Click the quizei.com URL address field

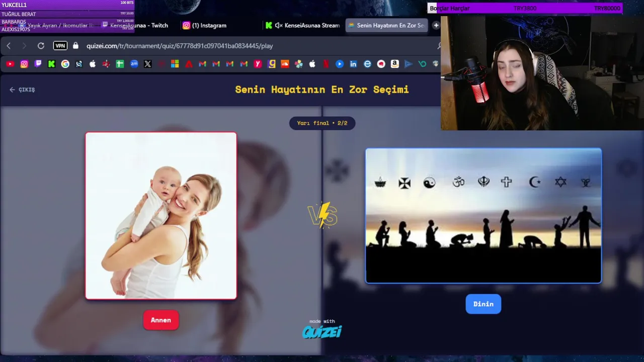pyautogui.click(x=180, y=46)
